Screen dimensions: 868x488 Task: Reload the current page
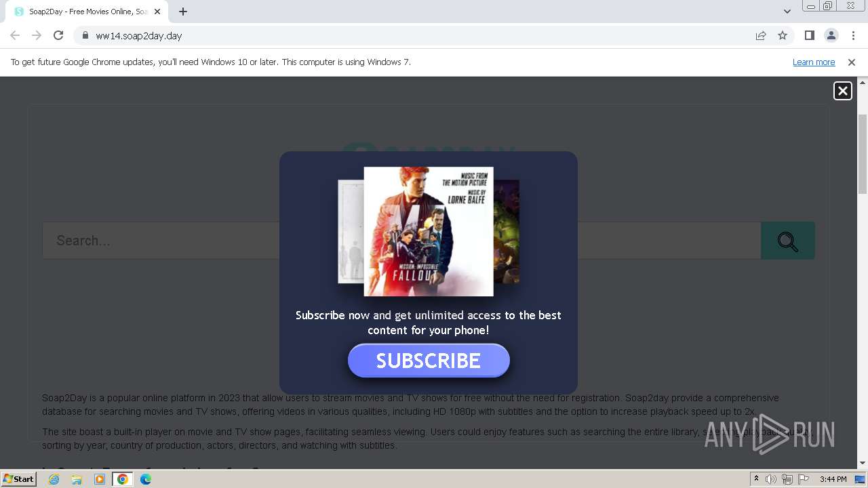[58, 36]
